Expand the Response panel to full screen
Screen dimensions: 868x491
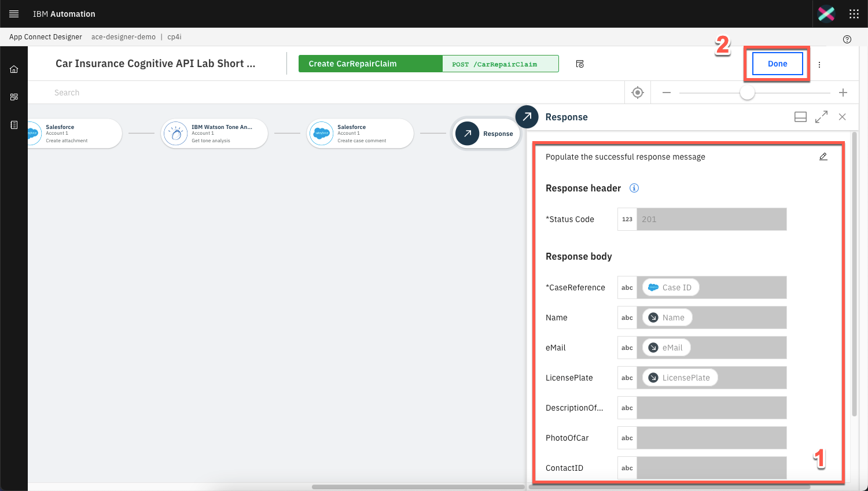[821, 117]
